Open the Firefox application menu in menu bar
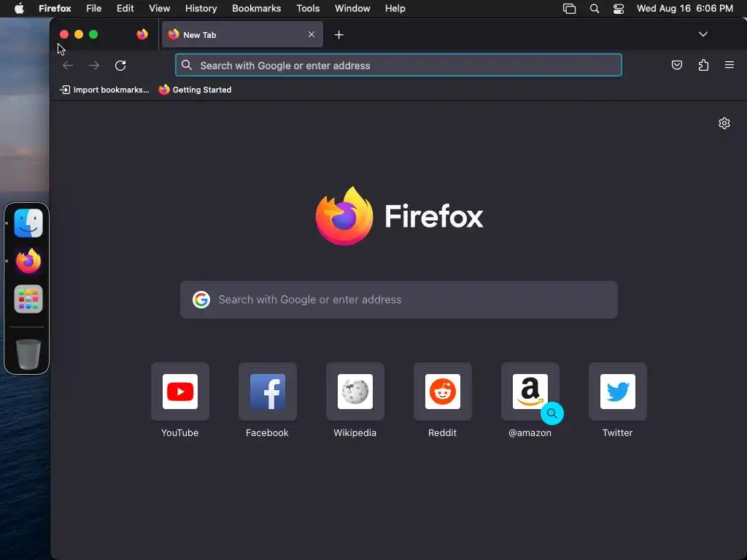The image size is (747, 560). pos(55,9)
